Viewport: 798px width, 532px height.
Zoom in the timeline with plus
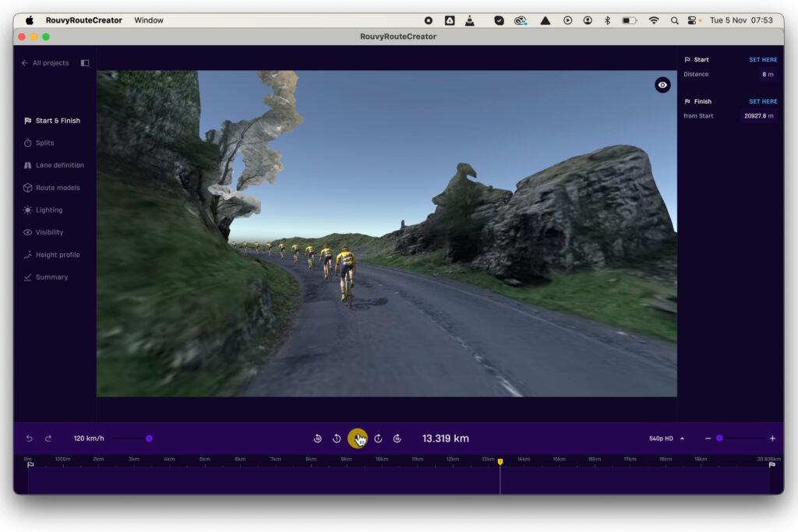pos(772,439)
